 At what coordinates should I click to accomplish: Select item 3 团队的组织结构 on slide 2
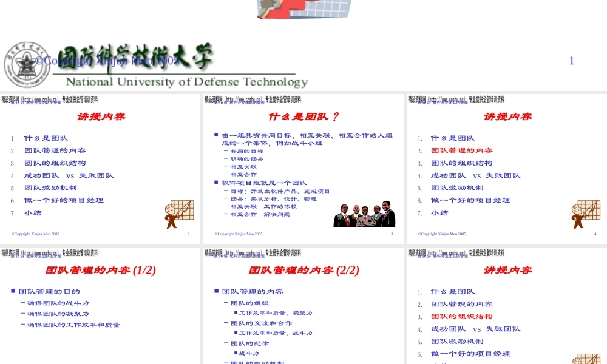click(55, 163)
